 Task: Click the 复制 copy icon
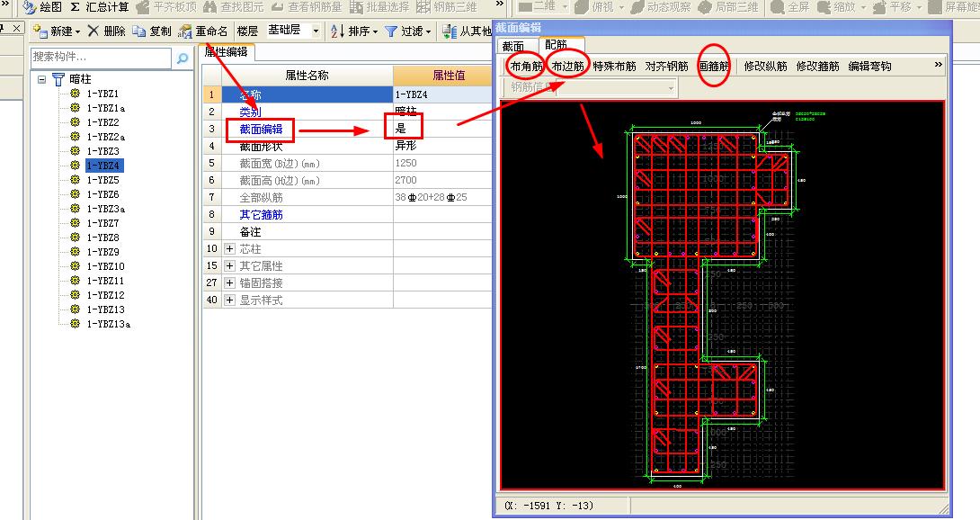[x=139, y=31]
